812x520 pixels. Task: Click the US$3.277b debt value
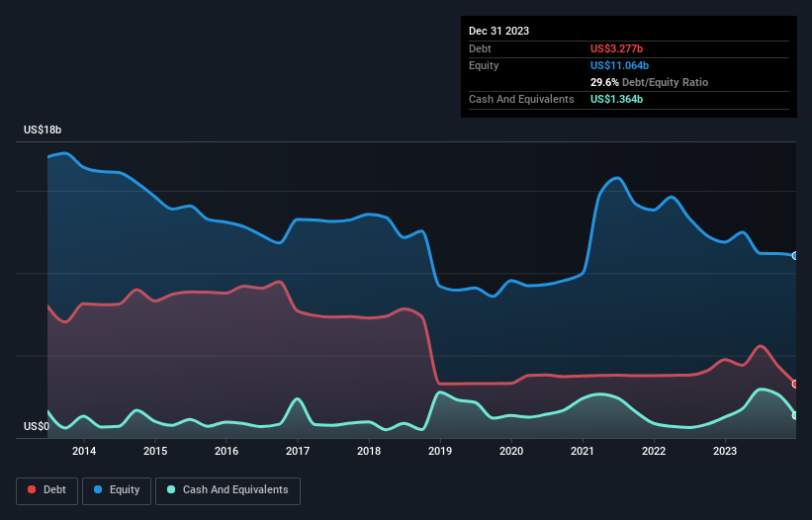click(x=616, y=48)
